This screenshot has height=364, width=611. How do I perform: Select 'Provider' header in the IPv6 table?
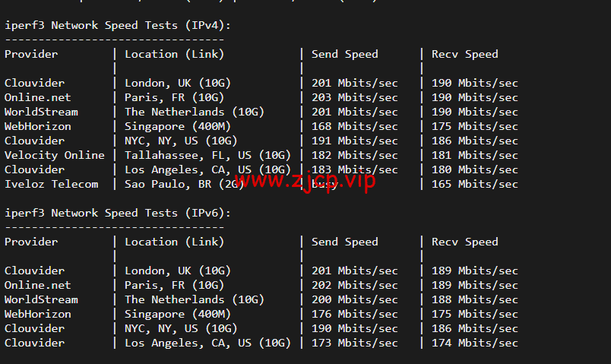tap(31, 242)
